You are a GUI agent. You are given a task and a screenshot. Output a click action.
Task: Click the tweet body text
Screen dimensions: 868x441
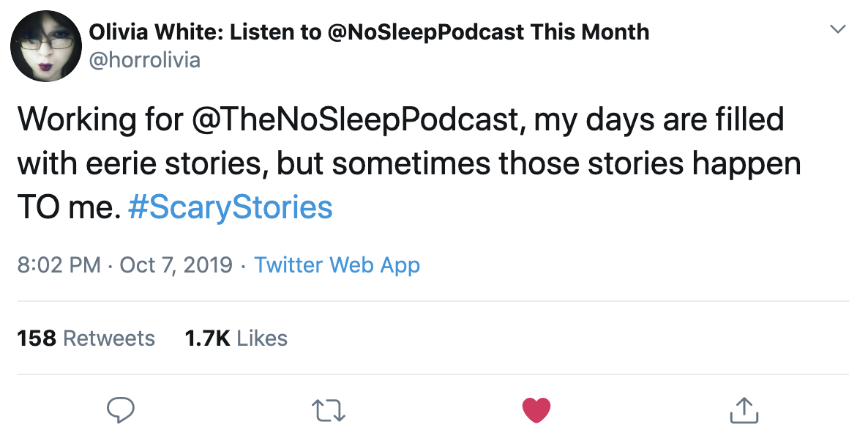pyautogui.click(x=410, y=164)
